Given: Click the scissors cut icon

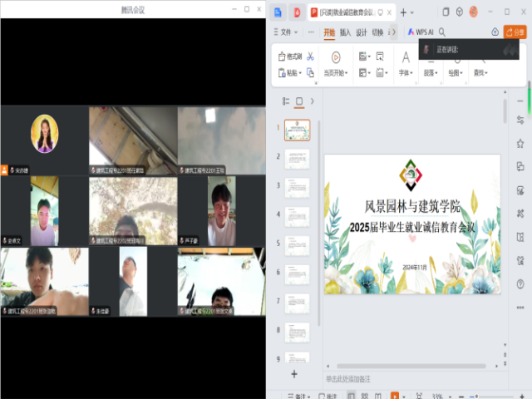Looking at the screenshot, I should tap(310, 57).
